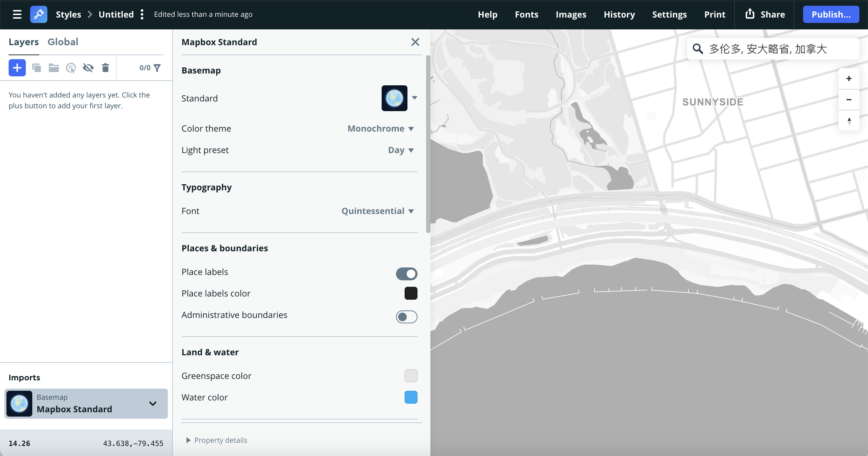Enable Administrative boundaries
The width and height of the screenshot is (868, 456).
(406, 317)
